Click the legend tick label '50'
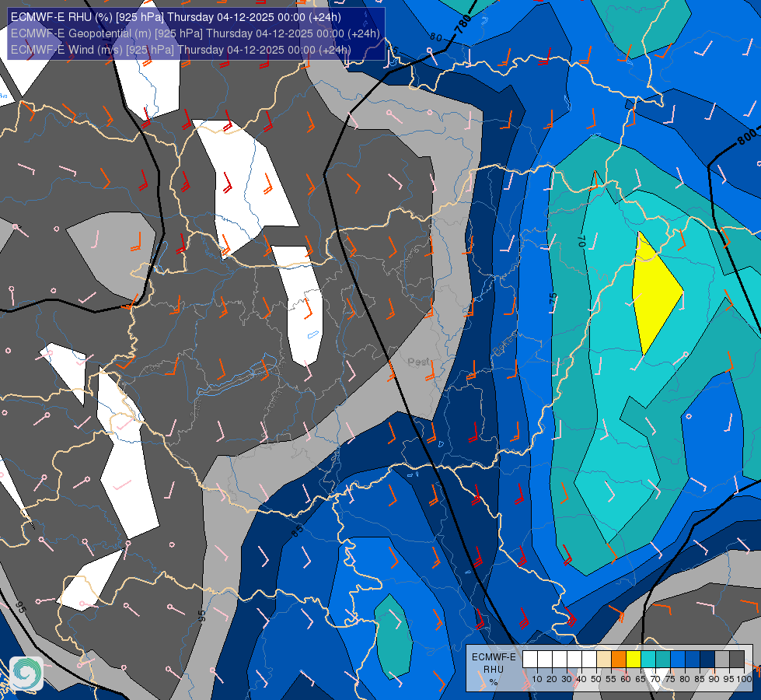Screen dimensions: 761x700 pyautogui.click(x=596, y=679)
